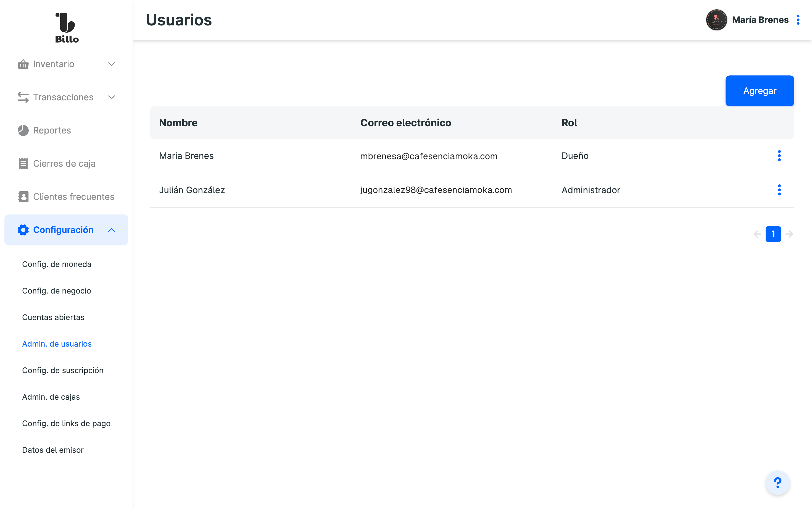Click the Reportes pie chart icon
The height and width of the screenshot is (508, 812).
(23, 130)
